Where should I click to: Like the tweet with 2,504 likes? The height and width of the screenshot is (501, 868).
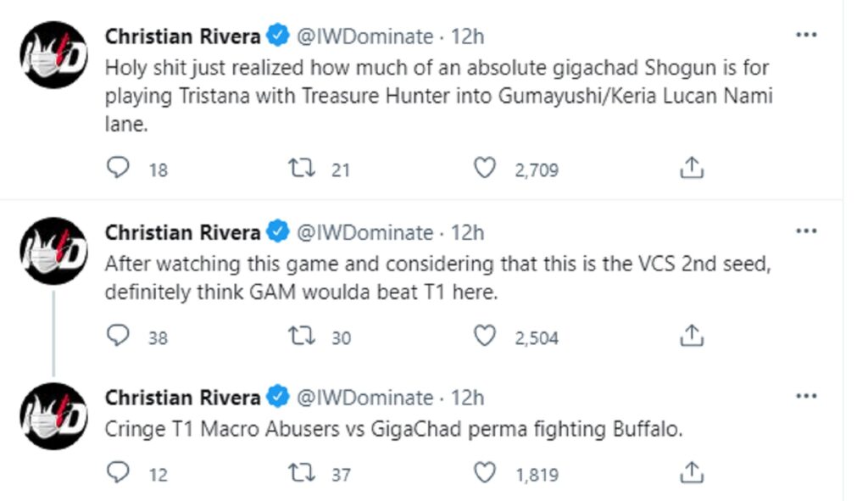pyautogui.click(x=484, y=337)
